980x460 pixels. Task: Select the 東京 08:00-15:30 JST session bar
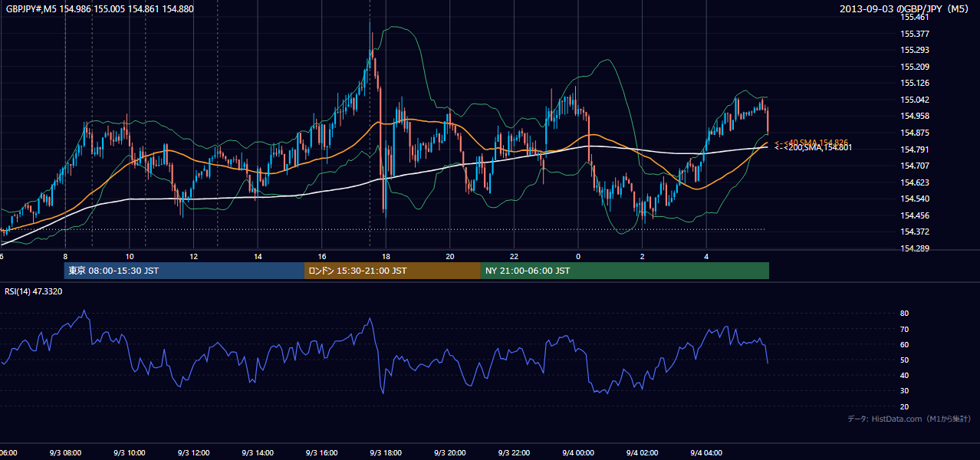[x=184, y=271]
